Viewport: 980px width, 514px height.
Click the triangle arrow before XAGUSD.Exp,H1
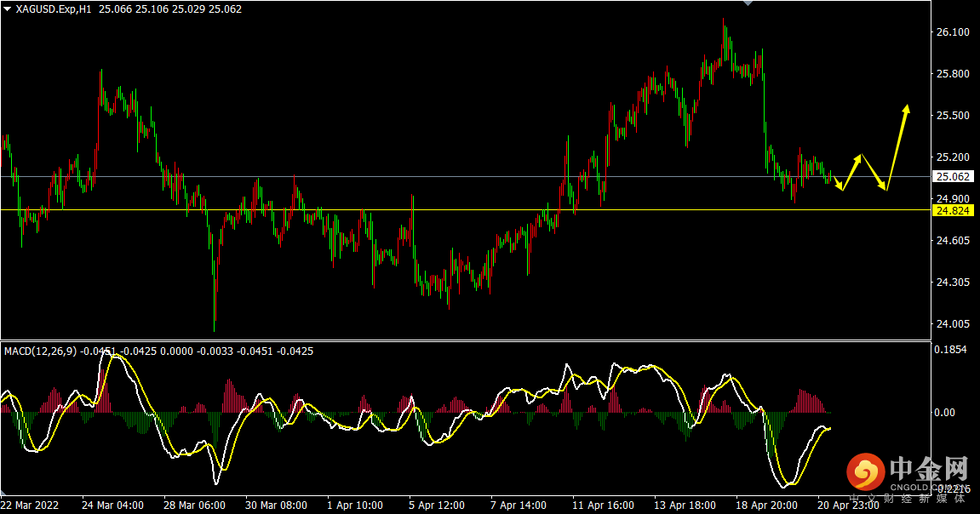8,9
